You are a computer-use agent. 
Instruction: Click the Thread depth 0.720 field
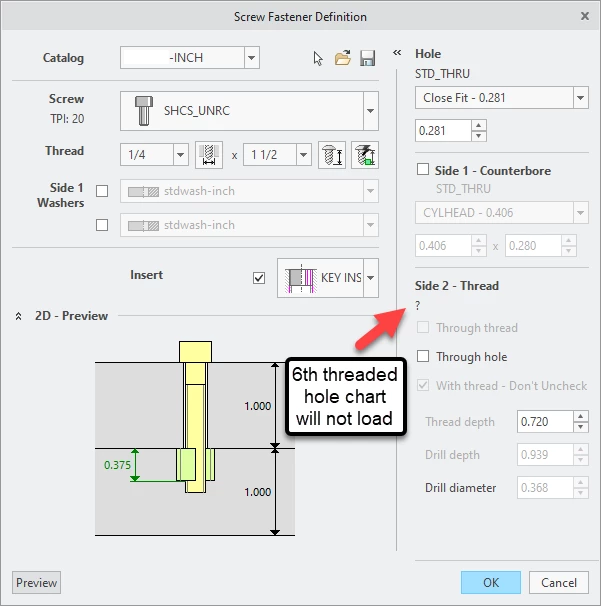(545, 422)
